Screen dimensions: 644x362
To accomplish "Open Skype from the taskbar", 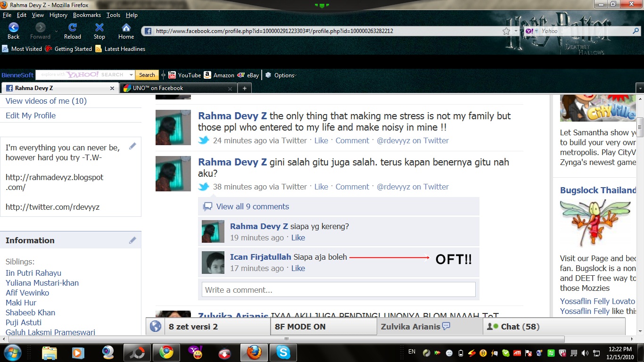I will tap(283, 352).
